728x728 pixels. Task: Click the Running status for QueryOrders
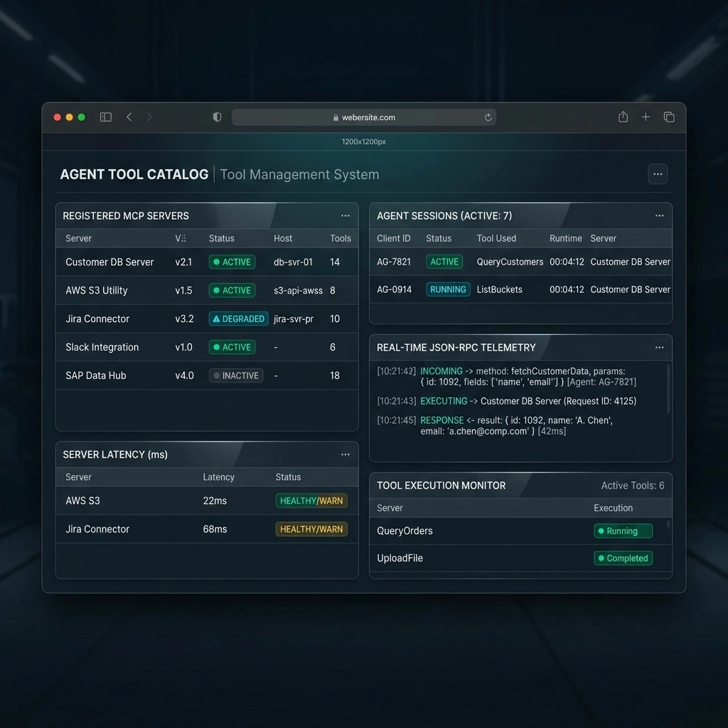[623, 530]
